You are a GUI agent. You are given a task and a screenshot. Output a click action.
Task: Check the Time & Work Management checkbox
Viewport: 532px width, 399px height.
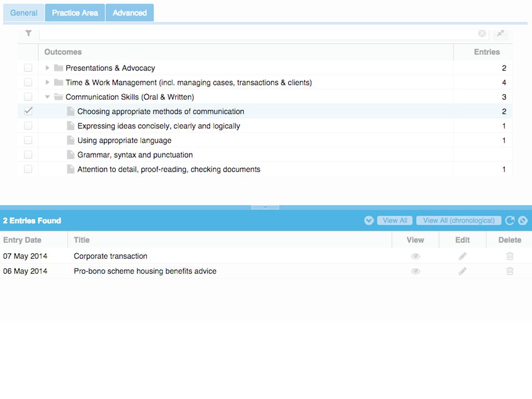28,83
